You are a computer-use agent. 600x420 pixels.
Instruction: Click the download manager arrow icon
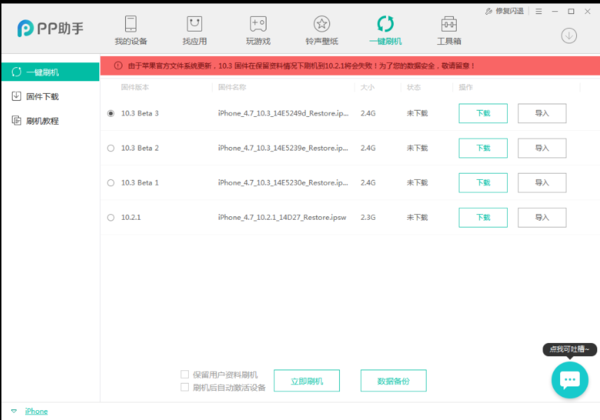569,35
